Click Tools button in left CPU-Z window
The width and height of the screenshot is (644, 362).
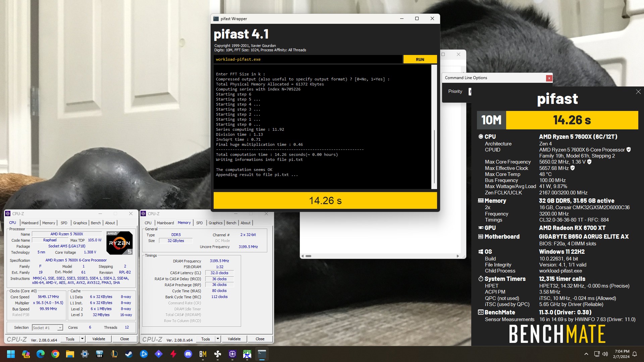pyautogui.click(x=70, y=339)
